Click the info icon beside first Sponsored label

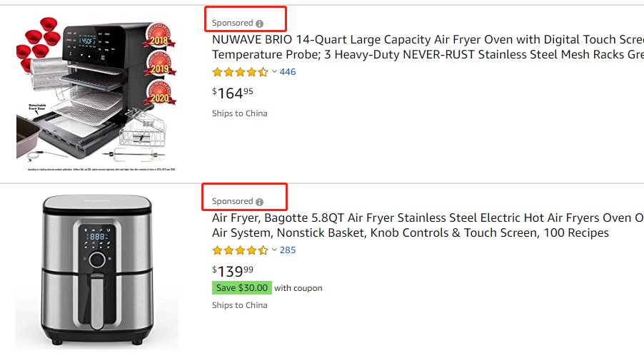pos(260,23)
